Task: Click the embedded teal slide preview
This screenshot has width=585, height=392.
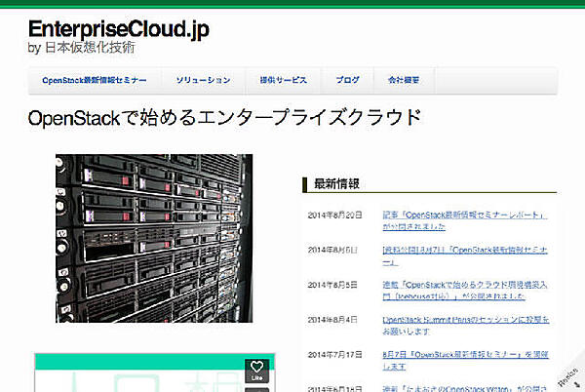Action: [x=136, y=375]
